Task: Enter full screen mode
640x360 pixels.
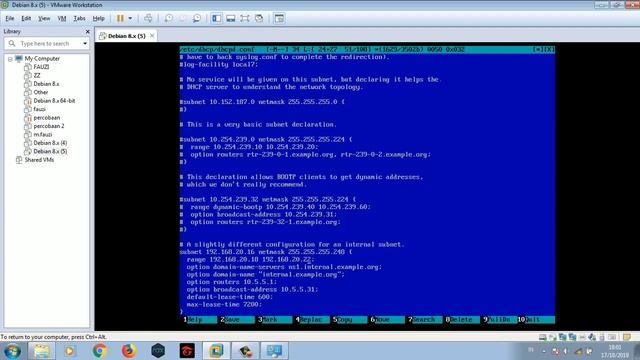Action: 244,18
